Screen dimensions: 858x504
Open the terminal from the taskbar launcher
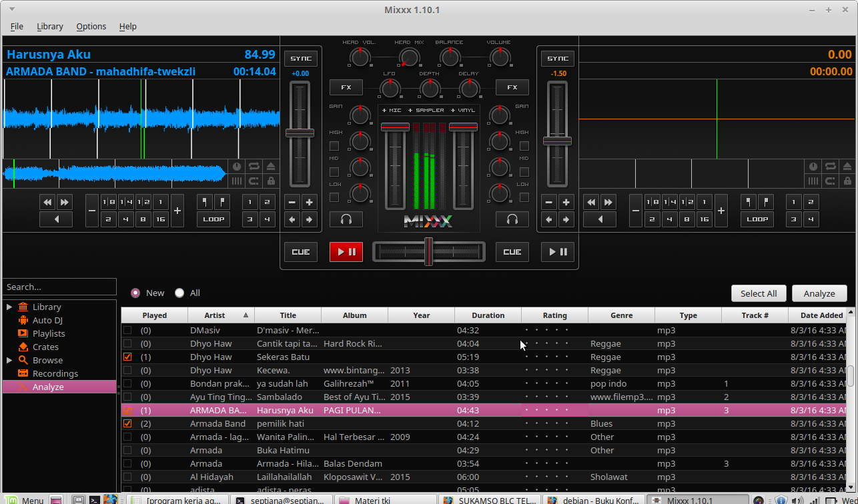click(94, 499)
